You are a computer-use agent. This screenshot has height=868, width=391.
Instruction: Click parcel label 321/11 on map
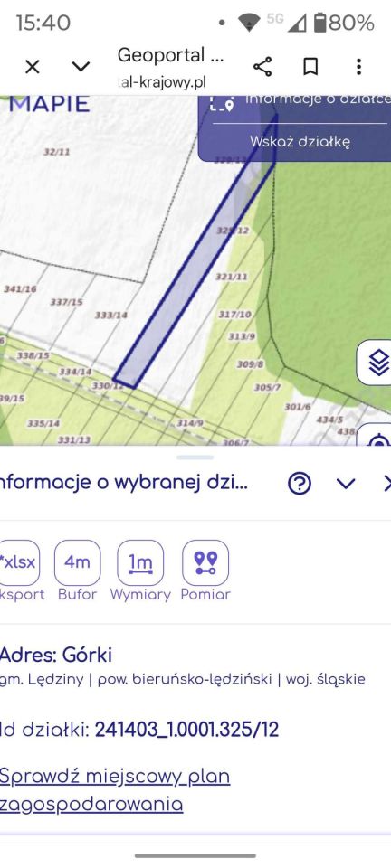[232, 277]
